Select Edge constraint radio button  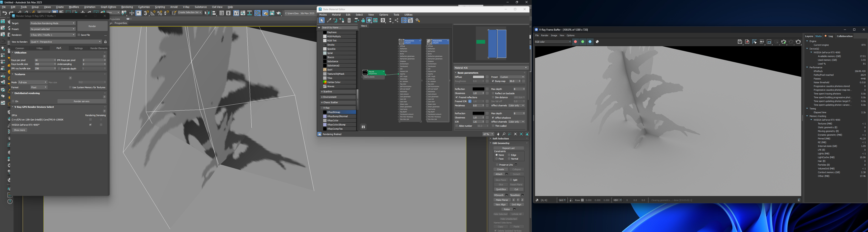click(509, 155)
